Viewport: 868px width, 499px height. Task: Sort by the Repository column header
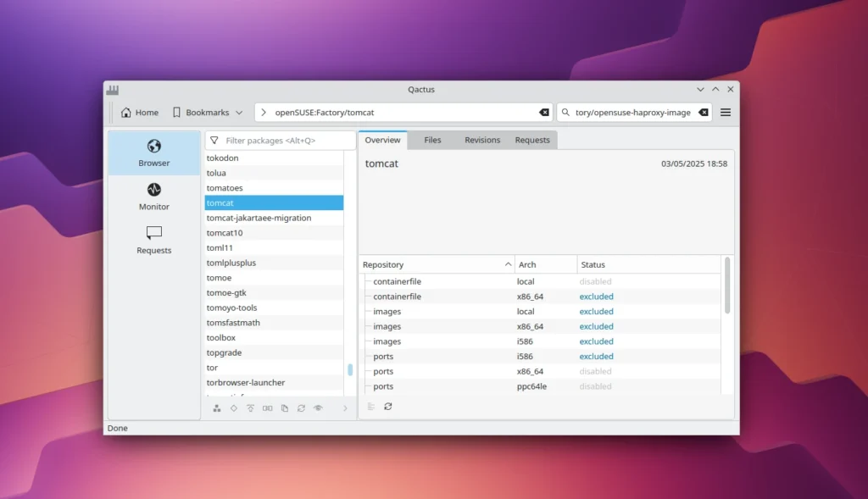coord(437,264)
